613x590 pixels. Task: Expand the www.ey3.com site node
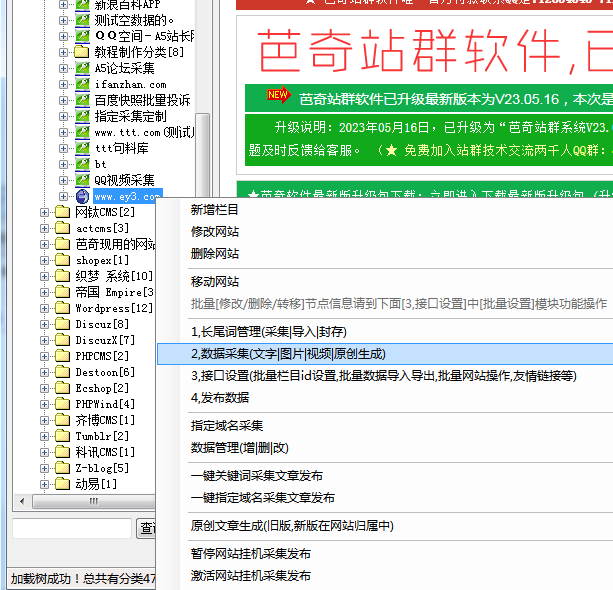click(63, 196)
